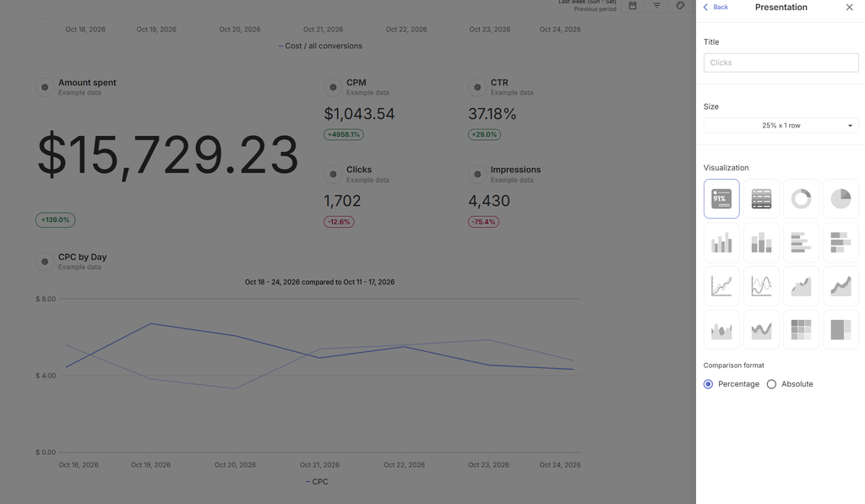
Task: Toggle the Cost / all conversions legend
Action: pos(320,46)
